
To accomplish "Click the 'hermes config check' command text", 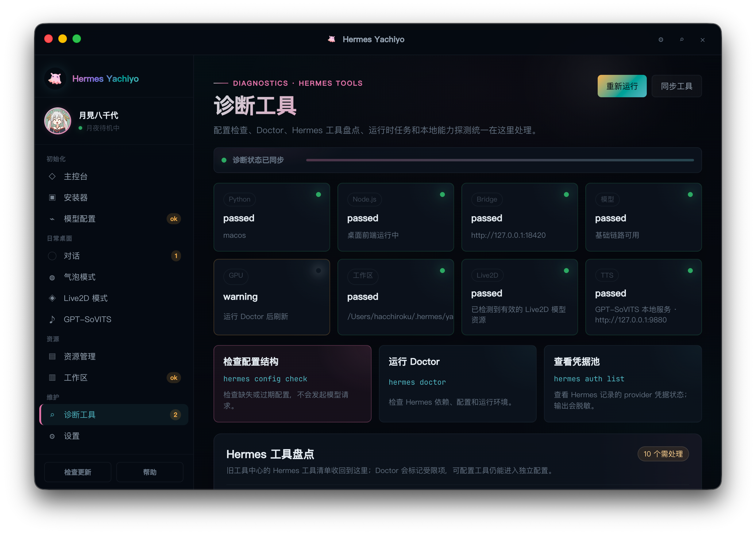I will pos(265,379).
